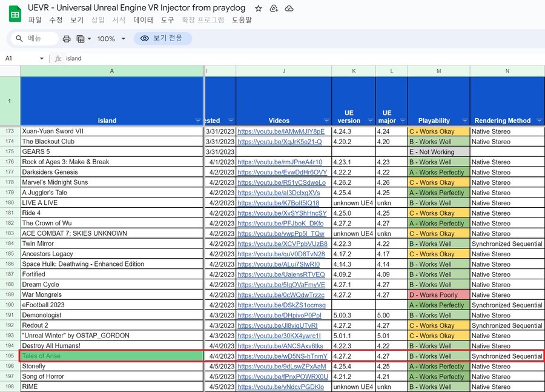Toggle the 보기 전용 view-only button
Viewport: 545px width, 392px height.
[x=162, y=39]
